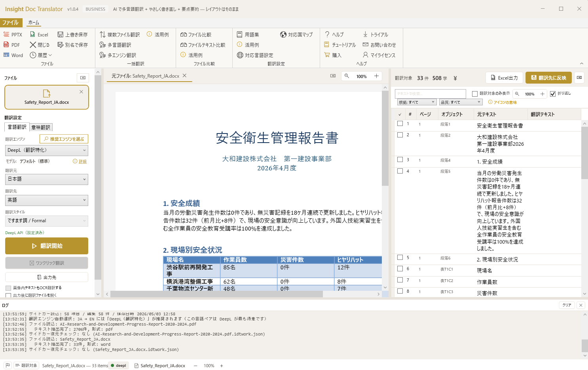Open 多言語翻訳 multi-language translation

(115, 45)
